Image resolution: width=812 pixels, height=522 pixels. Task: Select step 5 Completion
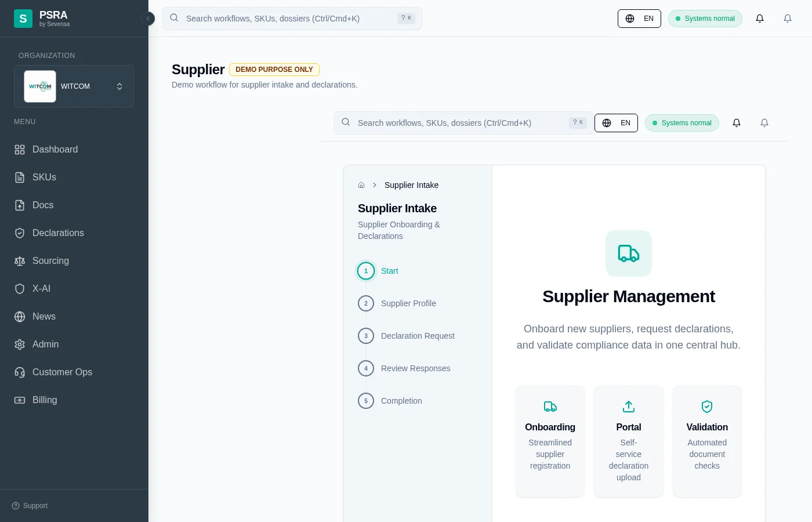[401, 401]
